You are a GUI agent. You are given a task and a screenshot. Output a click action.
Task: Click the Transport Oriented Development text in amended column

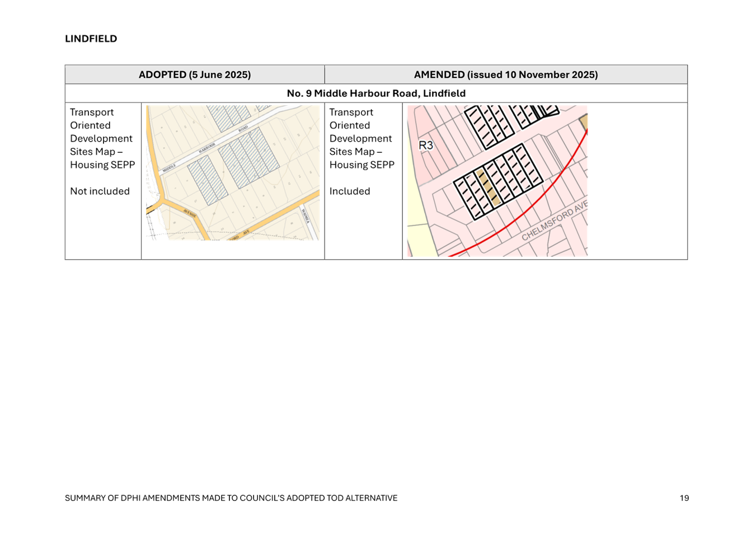361,138
